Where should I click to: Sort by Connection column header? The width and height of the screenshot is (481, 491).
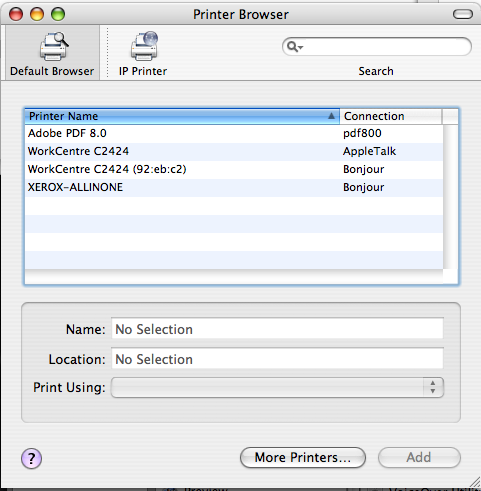[391, 116]
